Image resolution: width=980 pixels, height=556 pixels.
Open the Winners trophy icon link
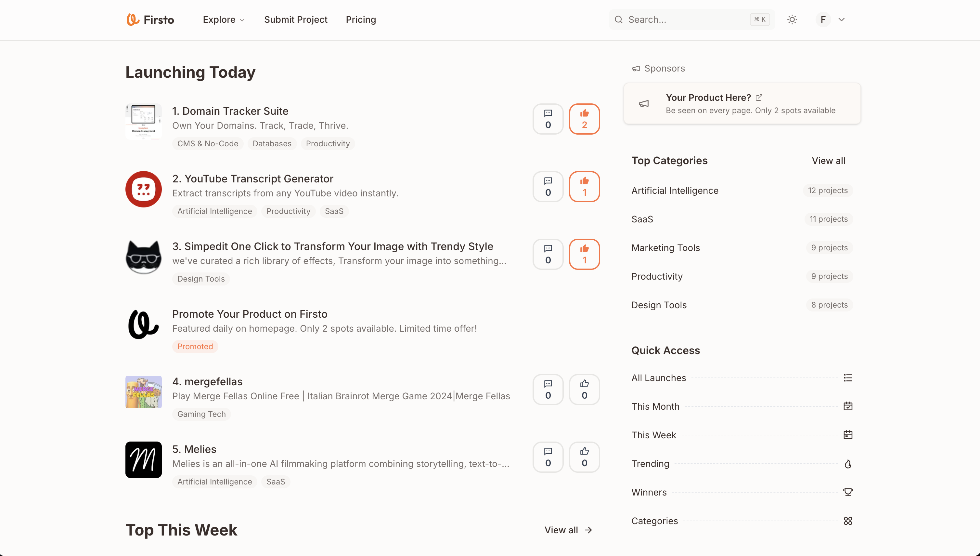[x=847, y=492]
